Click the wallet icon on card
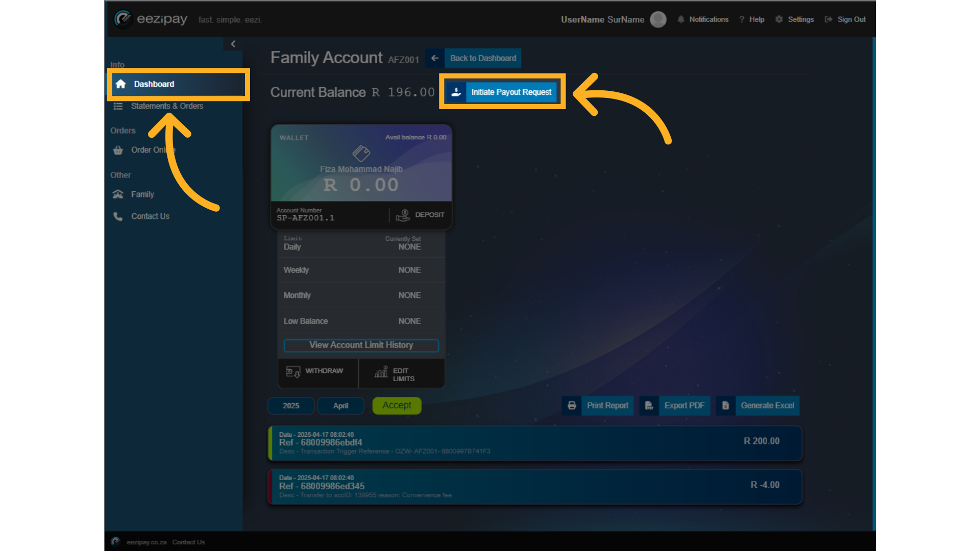 pyautogui.click(x=361, y=153)
